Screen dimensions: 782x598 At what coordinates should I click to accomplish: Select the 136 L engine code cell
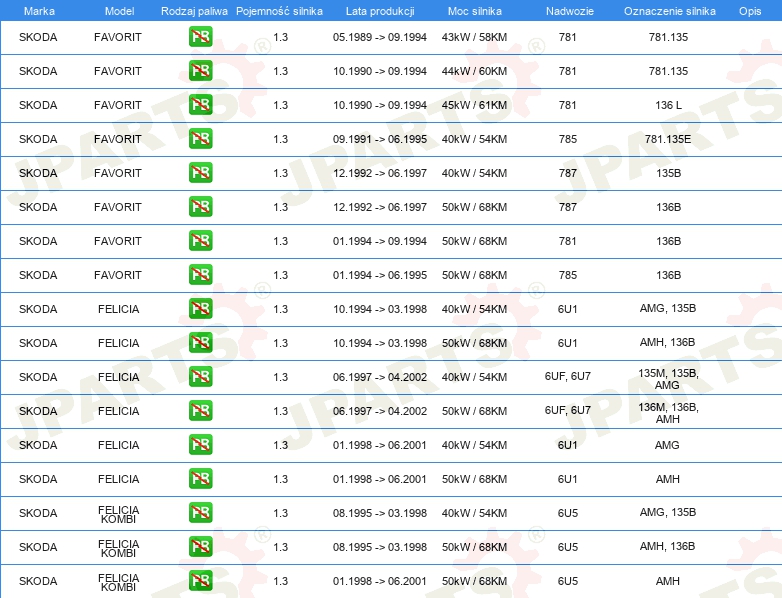668,105
